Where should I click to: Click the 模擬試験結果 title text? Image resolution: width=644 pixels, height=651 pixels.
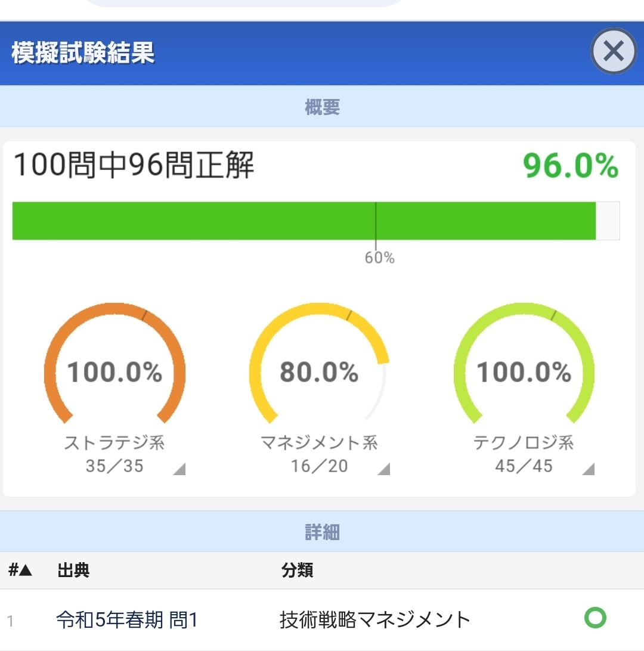(83, 52)
